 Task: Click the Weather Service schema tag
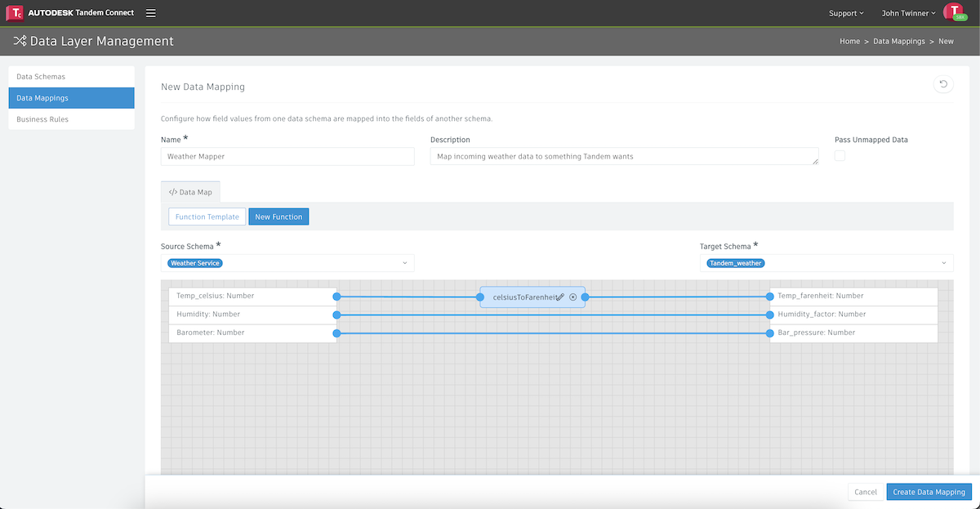coord(195,263)
